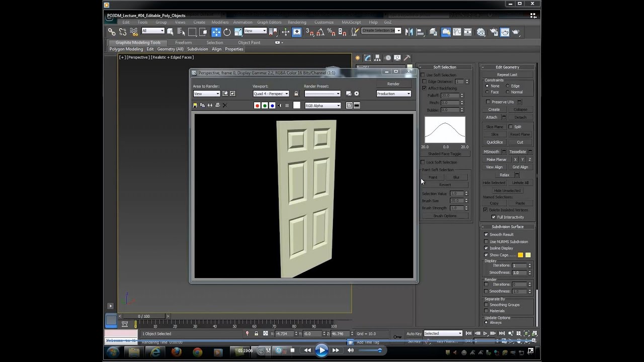Switch to the Freeform ribbon tab

[x=183, y=43]
